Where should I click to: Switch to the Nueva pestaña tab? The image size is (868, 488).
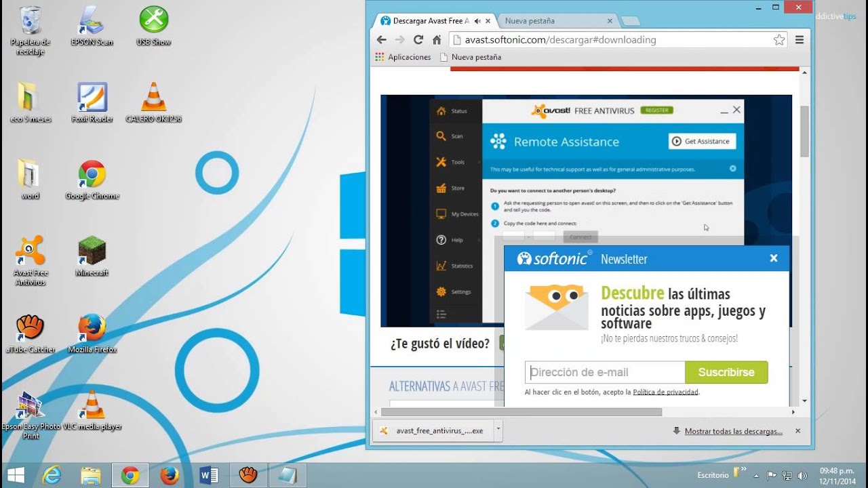coord(556,21)
